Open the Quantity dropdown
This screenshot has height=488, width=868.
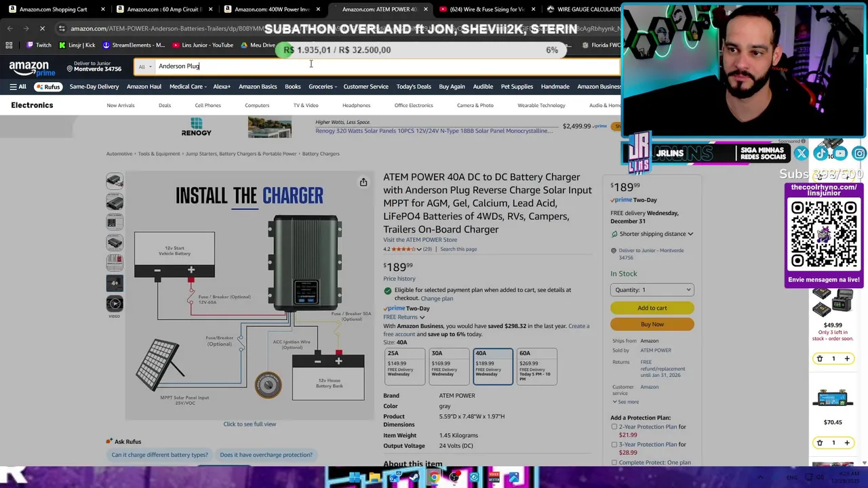[652, 290]
